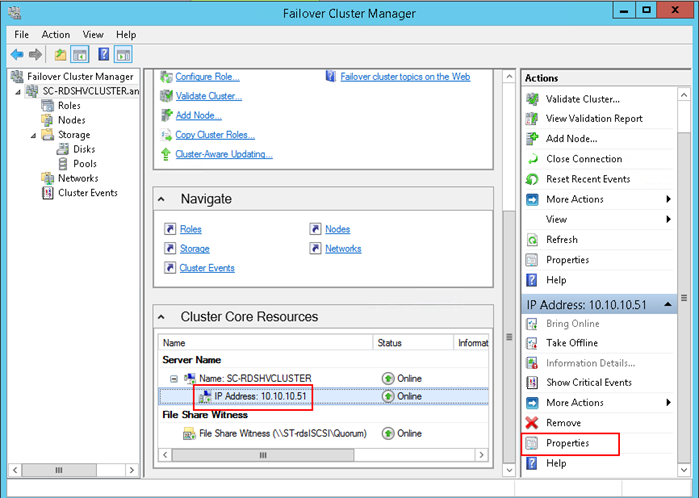Click Show Critical Events action
This screenshot has height=498, width=699.
[x=589, y=383]
